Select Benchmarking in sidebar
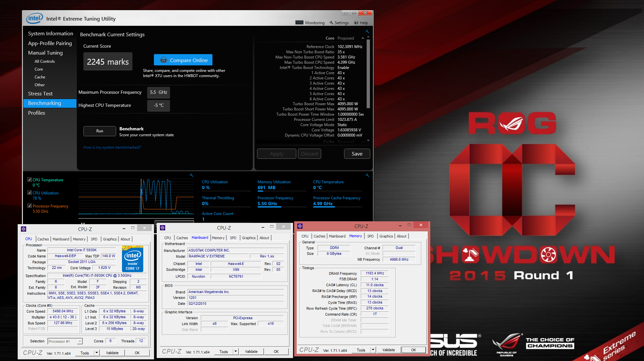 (x=50, y=103)
